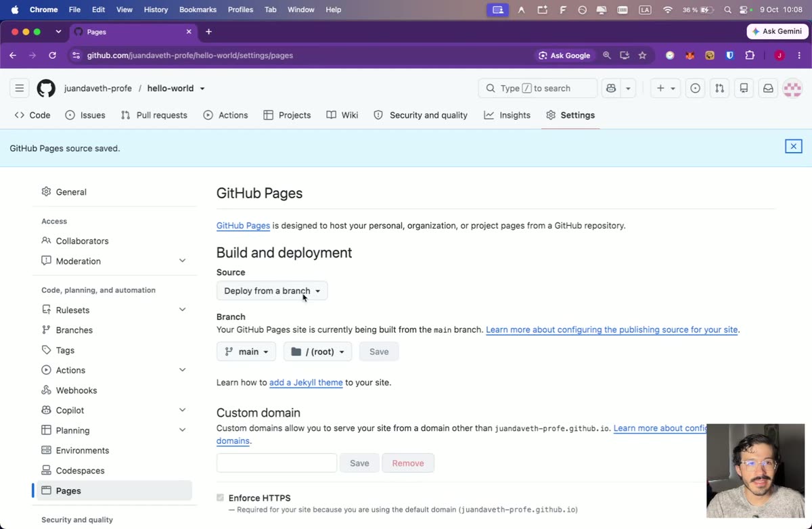Bookmark this page with star icon
Image resolution: width=812 pixels, height=529 pixels.
(x=642, y=55)
